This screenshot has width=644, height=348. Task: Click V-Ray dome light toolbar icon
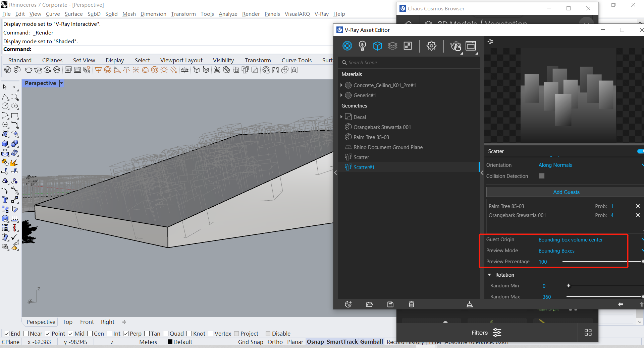pyautogui.click(x=145, y=70)
